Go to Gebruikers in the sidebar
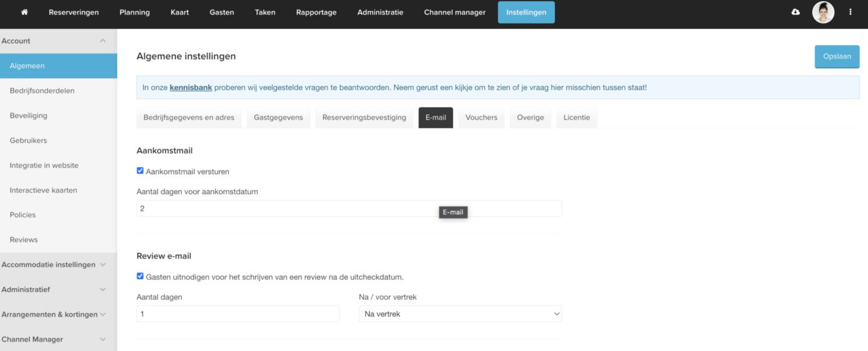The image size is (868, 351). 28,140
